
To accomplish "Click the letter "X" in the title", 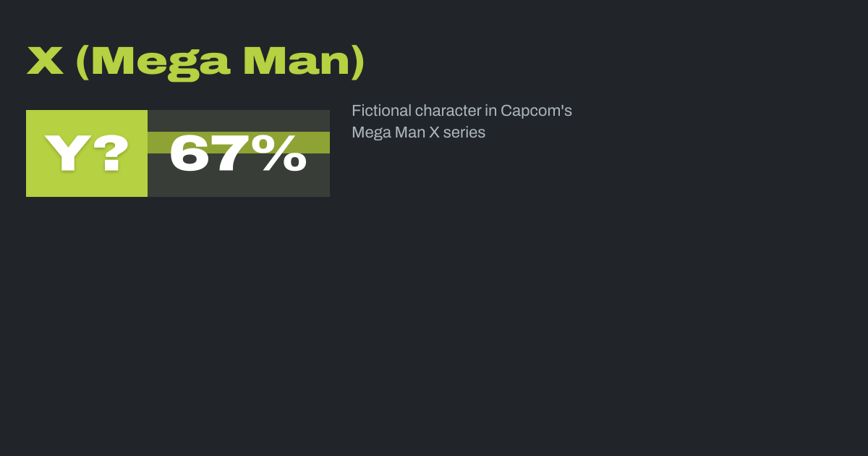I will 45,62.
